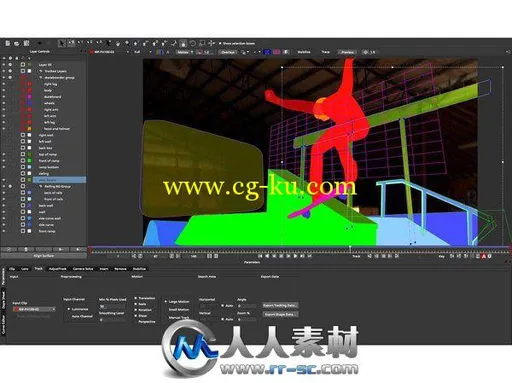Toggle visibility eye of the body layer
Viewport: 512px width, 383px height.
(x=4, y=90)
